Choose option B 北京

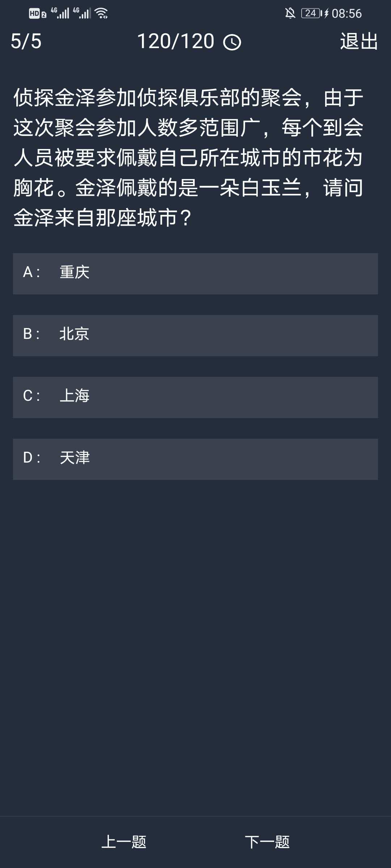point(195,336)
